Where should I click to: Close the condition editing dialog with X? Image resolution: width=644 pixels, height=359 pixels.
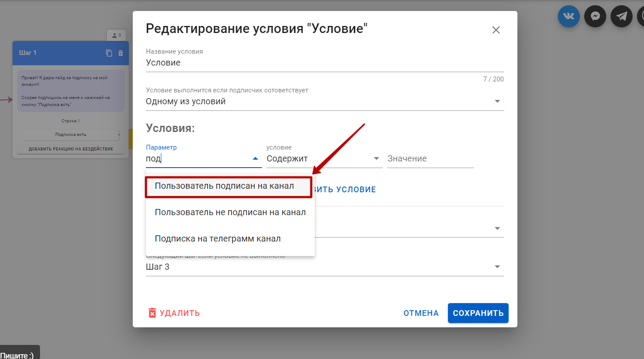496,30
